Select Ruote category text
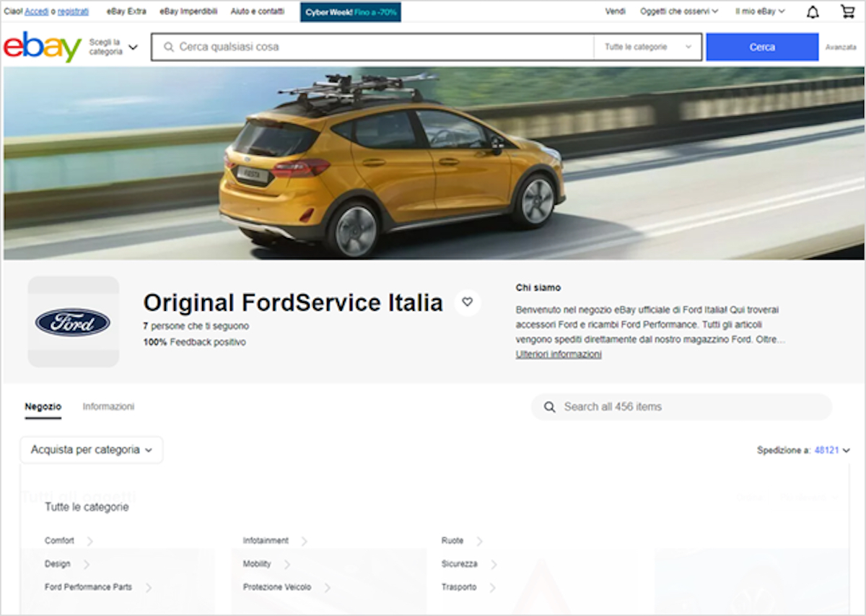This screenshot has width=866, height=616. (452, 541)
